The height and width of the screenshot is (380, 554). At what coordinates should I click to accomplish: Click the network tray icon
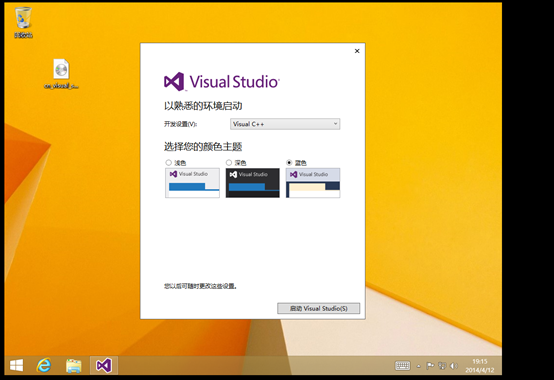(442, 366)
